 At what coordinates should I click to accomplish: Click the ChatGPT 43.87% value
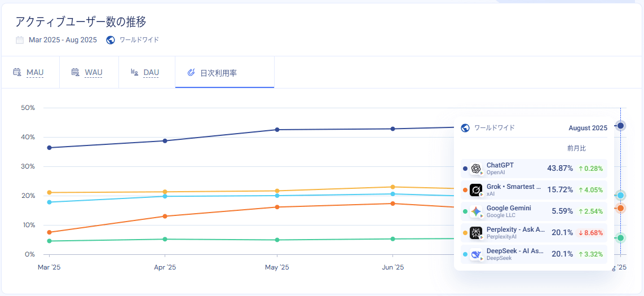(560, 169)
